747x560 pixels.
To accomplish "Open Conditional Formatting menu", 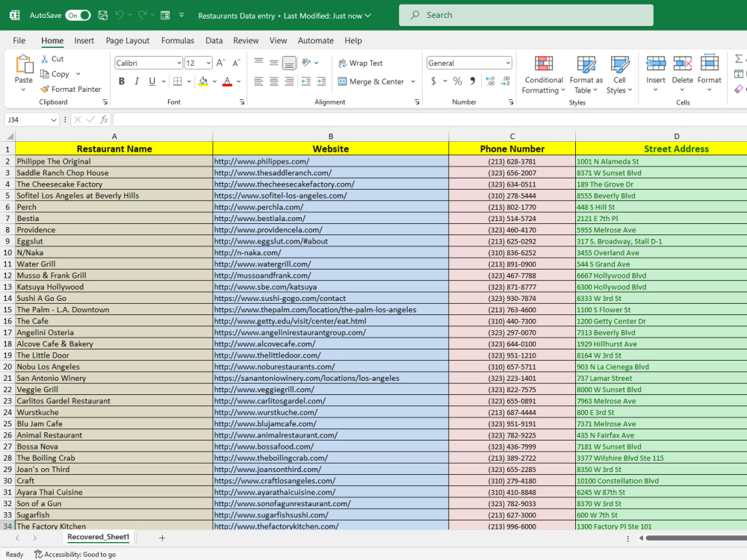I will (544, 75).
